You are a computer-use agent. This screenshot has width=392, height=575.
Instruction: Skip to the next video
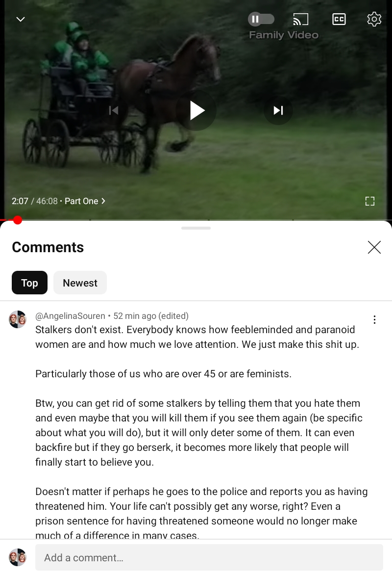click(278, 110)
